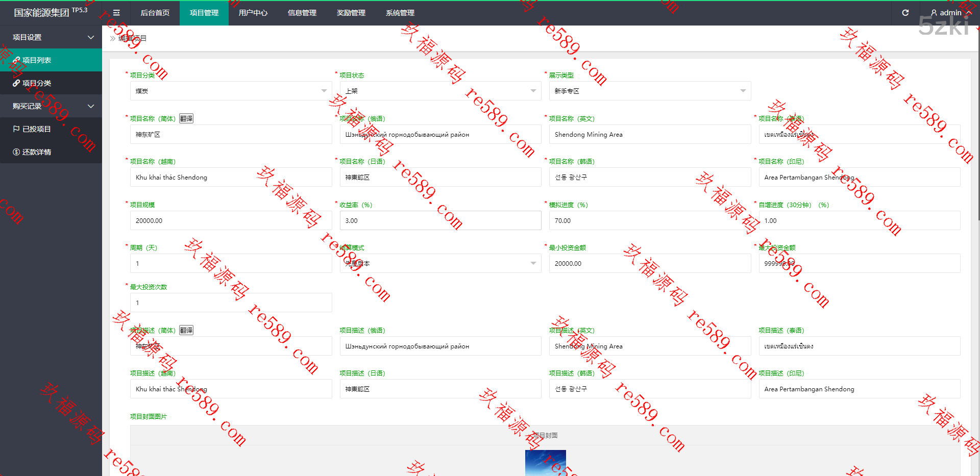This screenshot has width=980, height=476.
Task: Focus the 项目名称 (韩语) input field
Action: coord(650,177)
